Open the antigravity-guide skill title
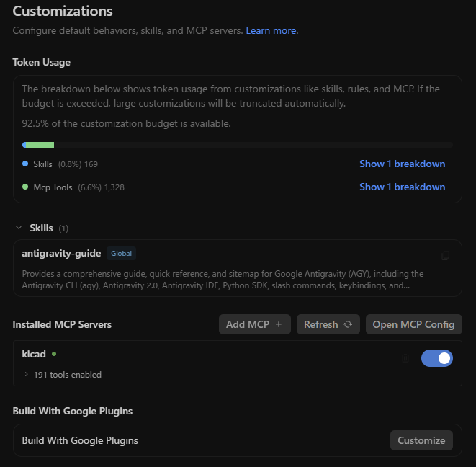This screenshot has width=476, height=467. pos(61,254)
